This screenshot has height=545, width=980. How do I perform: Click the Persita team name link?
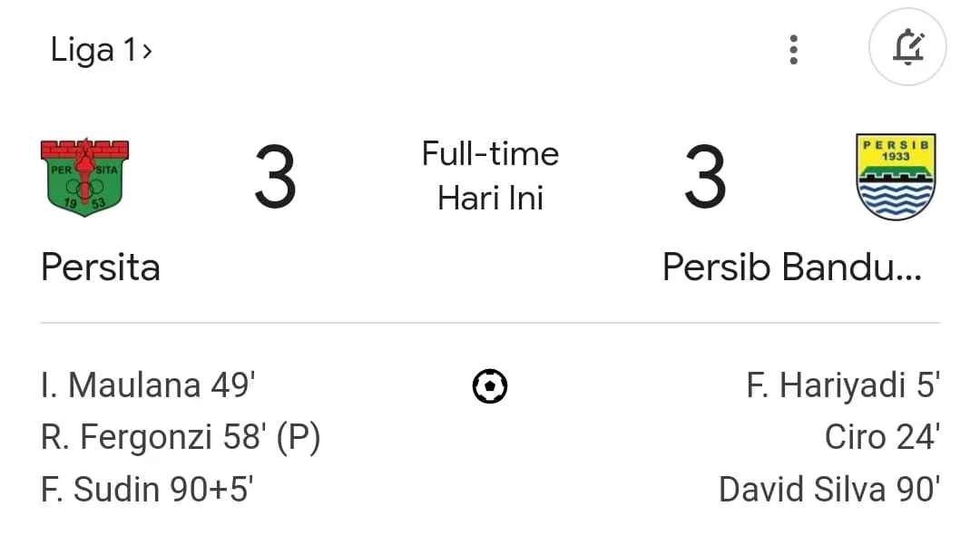click(100, 267)
